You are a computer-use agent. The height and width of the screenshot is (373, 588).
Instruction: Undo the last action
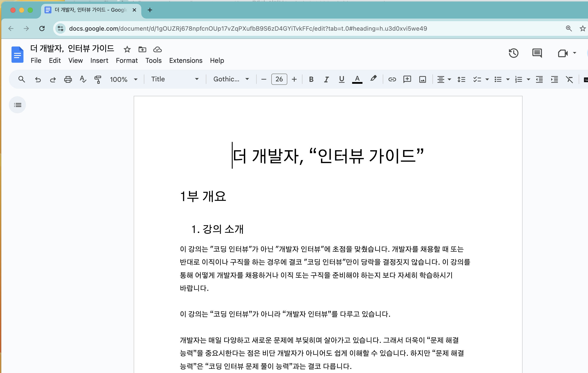click(38, 79)
